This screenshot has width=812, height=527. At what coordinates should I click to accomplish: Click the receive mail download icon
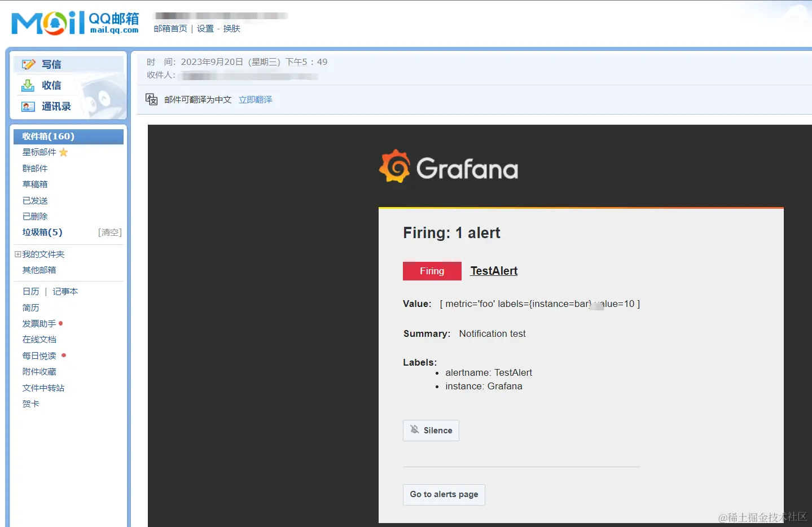coord(28,85)
